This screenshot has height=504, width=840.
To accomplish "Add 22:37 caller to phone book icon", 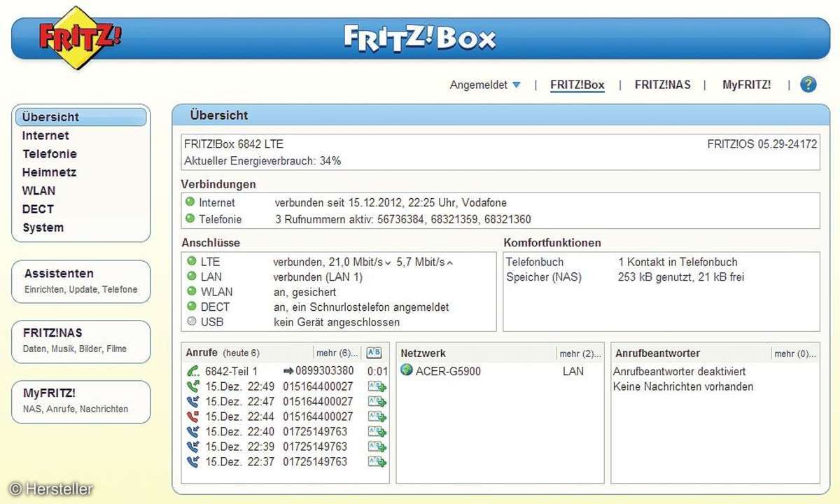I will pos(377,461).
